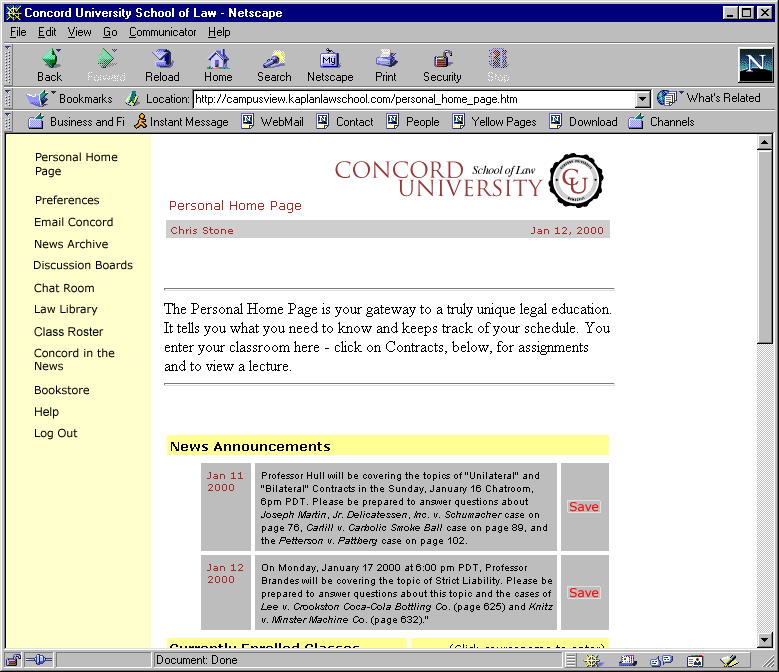This screenshot has height=672, width=779.
Task: Expand the Location URL history dropdown
Action: tap(642, 99)
